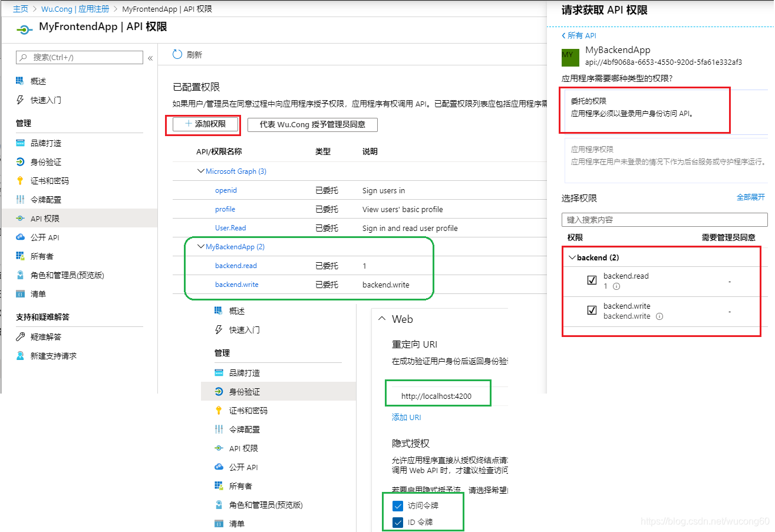
Task: Toggle the ID 令牌 checkbox
Action: tap(397, 522)
